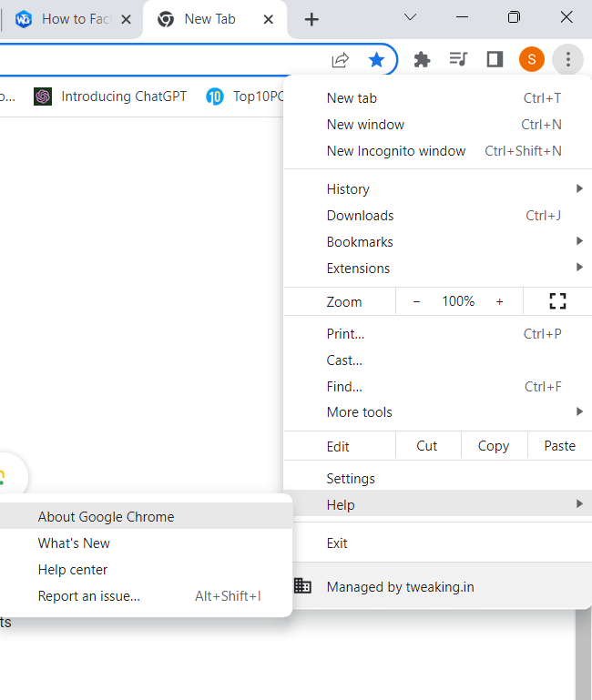592x700 pixels.
Task: Select About Google Chrome
Action: [146, 516]
